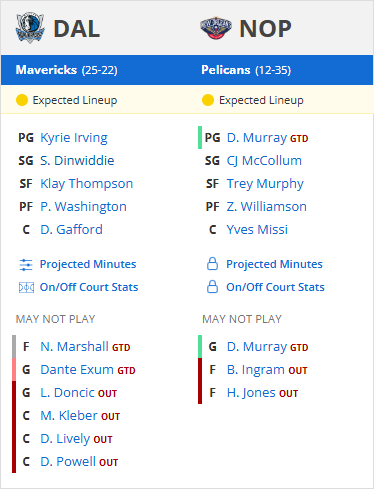Click the Dallas Mavericks team logo
Viewport: 374px width, 489px height.
coord(30,28)
